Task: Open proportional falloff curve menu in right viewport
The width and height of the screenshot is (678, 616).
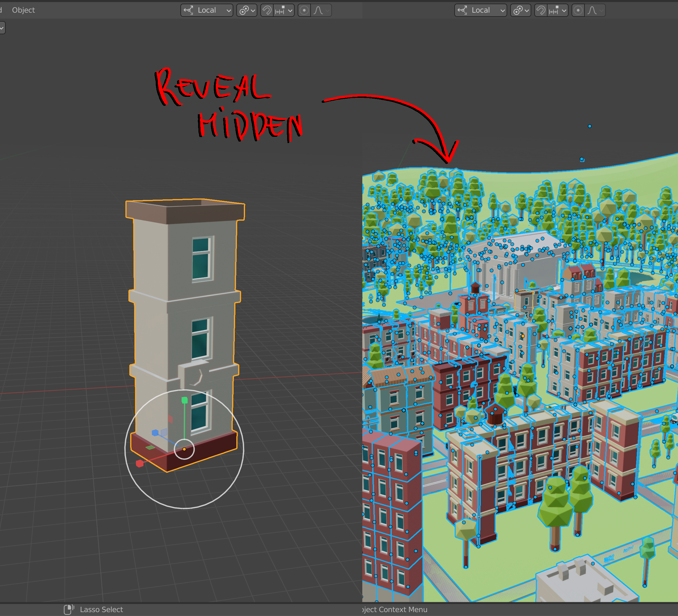Action: (595, 10)
